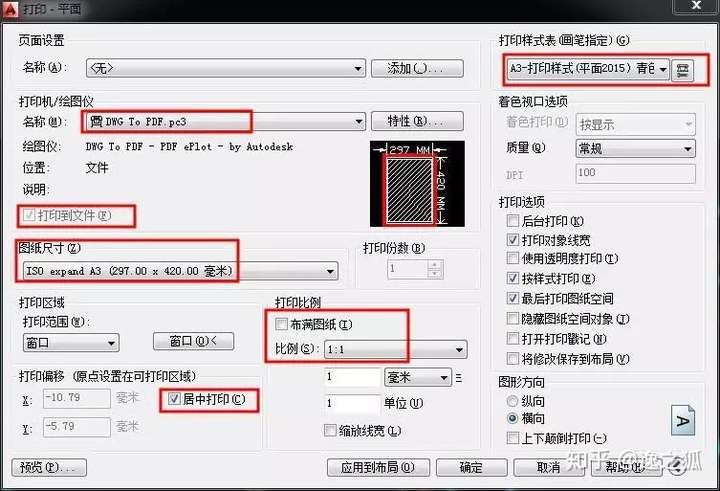
Task: Click the 预览 preview button
Action: 49,468
